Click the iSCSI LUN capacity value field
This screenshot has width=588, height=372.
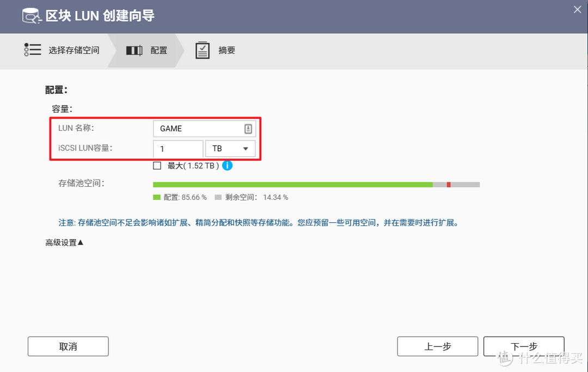click(x=178, y=148)
